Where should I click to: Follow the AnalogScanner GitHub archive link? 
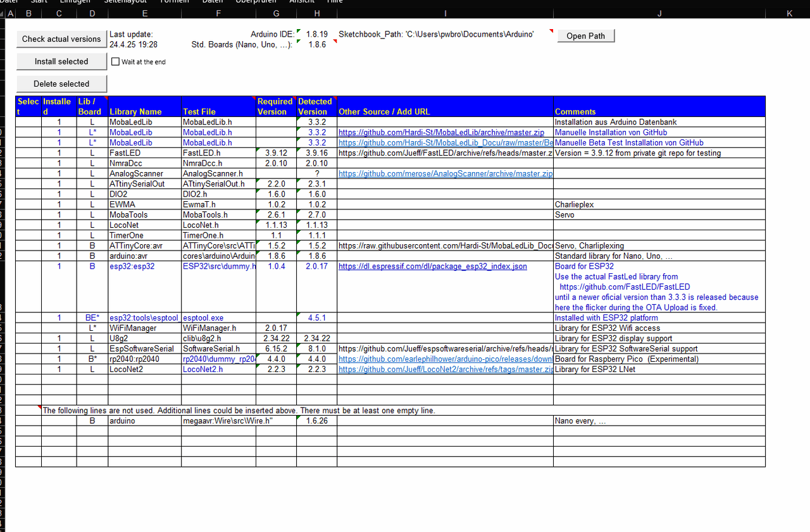tap(445, 173)
